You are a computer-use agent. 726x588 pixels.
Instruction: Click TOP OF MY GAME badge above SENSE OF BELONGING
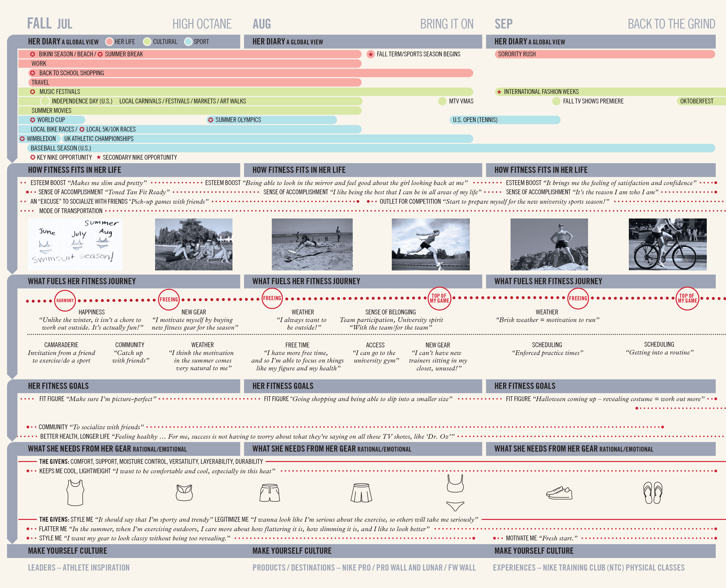tap(440, 298)
